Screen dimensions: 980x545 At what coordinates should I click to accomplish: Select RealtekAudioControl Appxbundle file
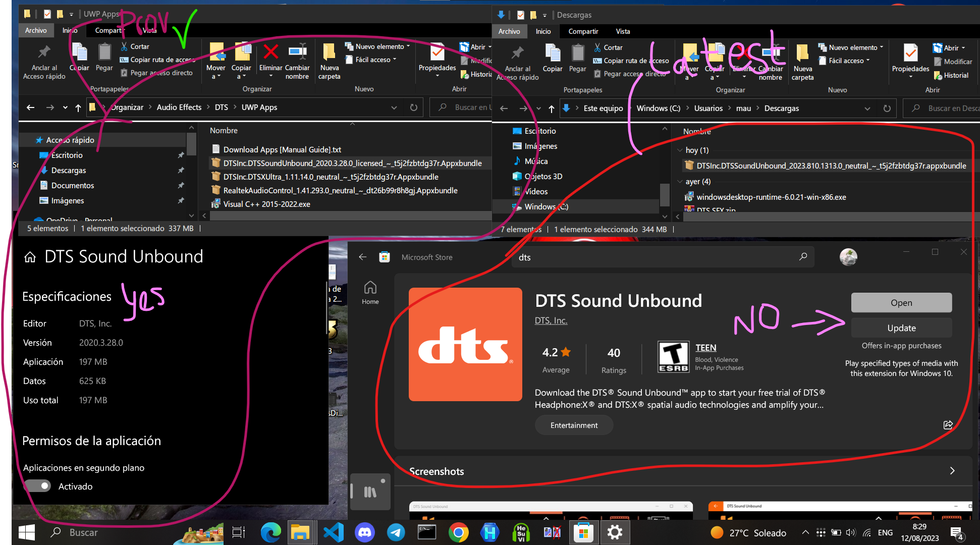pos(341,191)
